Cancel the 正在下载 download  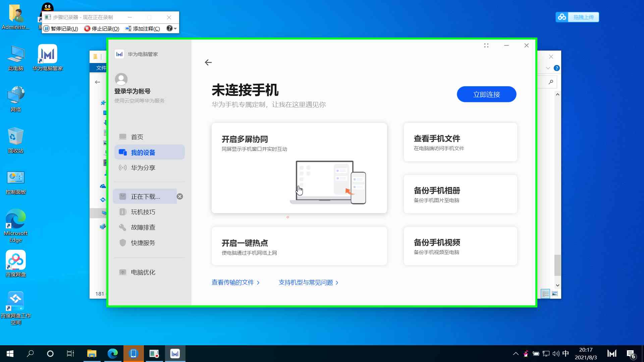coord(180,197)
